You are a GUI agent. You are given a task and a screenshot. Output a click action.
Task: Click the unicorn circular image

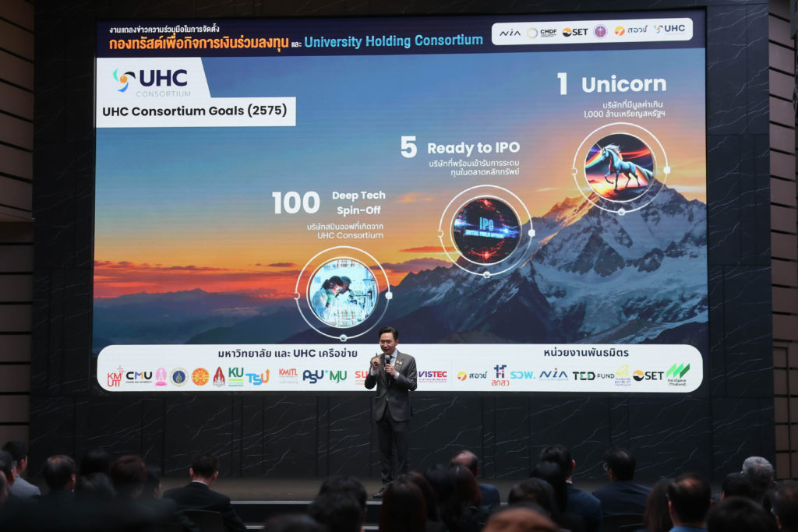(x=620, y=167)
